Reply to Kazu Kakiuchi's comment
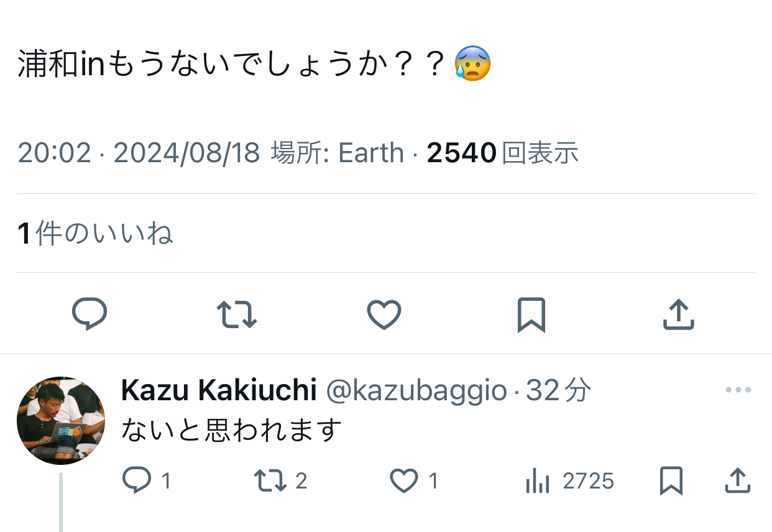Screen dimensions: 772x532 click(x=137, y=480)
